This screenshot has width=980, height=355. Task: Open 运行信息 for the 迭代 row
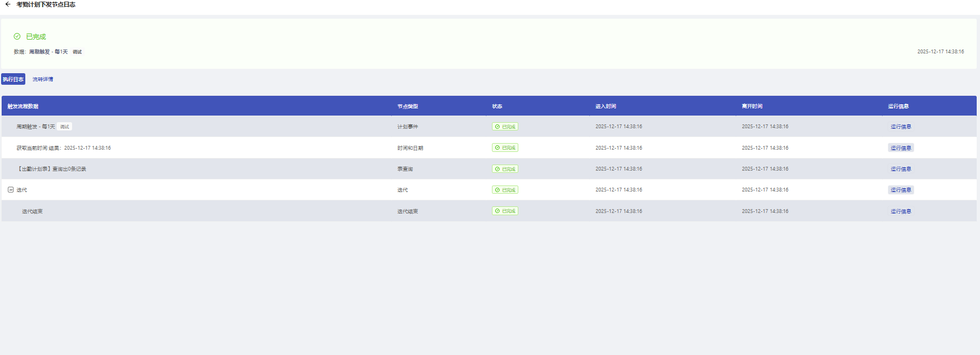900,190
